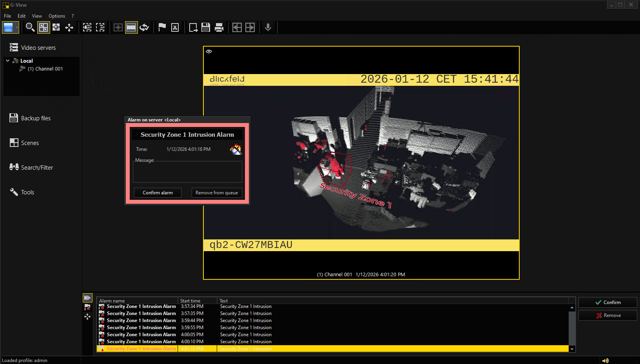
Task: Click the scissors cut icon in toolbar
Action: (x=175, y=27)
